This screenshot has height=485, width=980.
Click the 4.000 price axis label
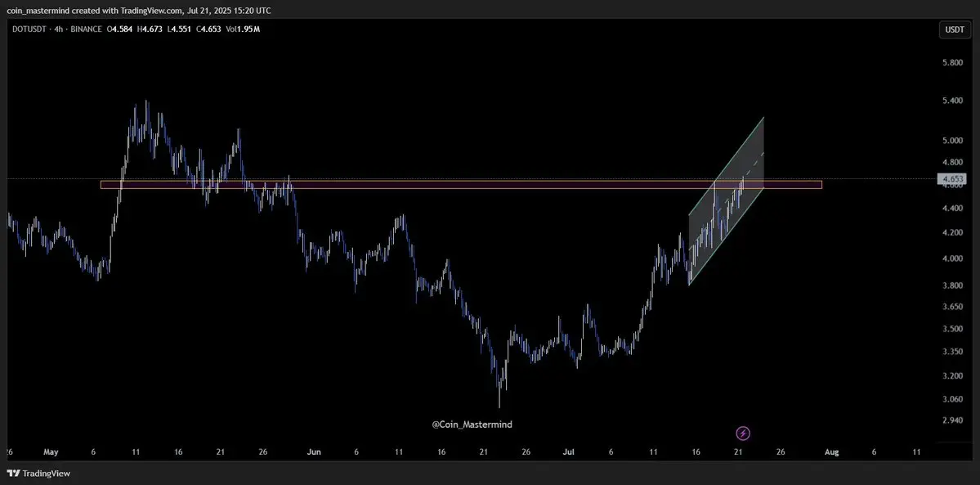click(x=952, y=258)
